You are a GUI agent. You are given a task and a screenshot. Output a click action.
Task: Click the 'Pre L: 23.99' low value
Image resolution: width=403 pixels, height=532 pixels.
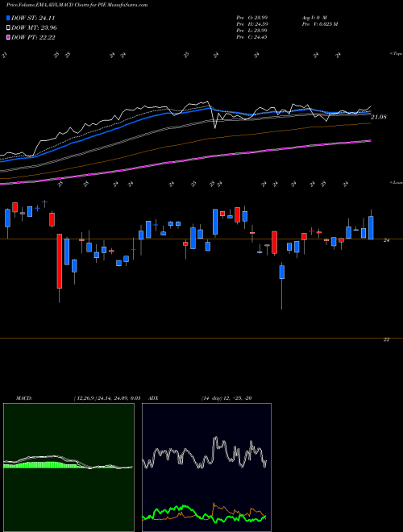tap(253, 31)
